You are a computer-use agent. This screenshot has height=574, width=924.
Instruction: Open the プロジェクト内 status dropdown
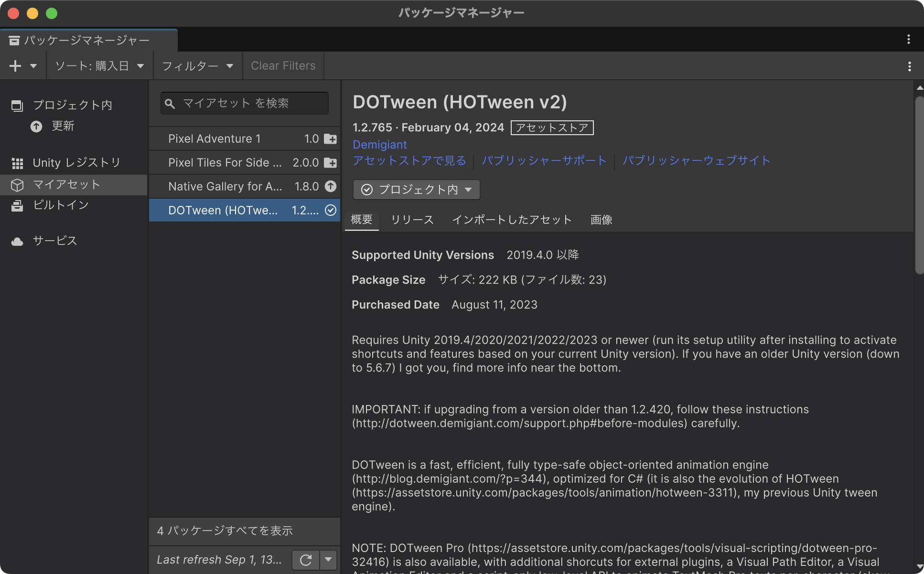click(415, 189)
